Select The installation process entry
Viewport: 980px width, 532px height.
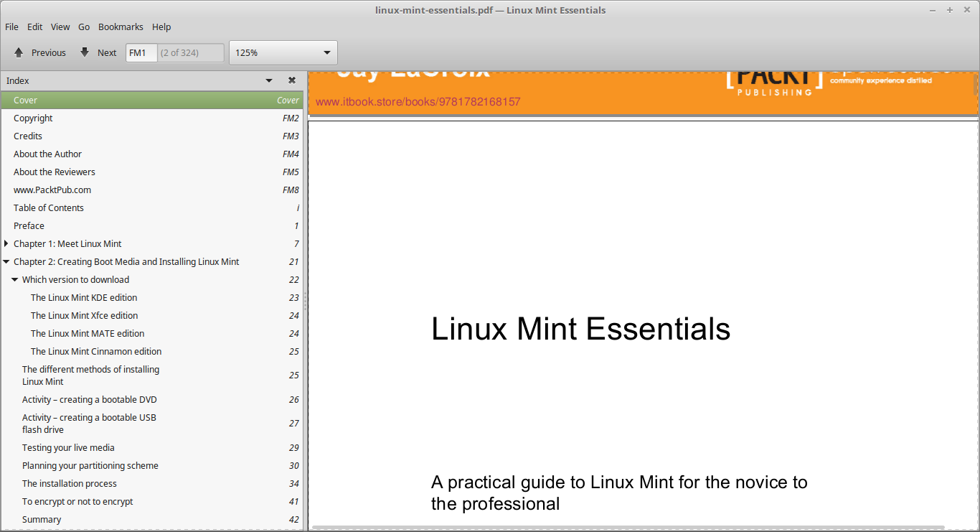pos(152,483)
